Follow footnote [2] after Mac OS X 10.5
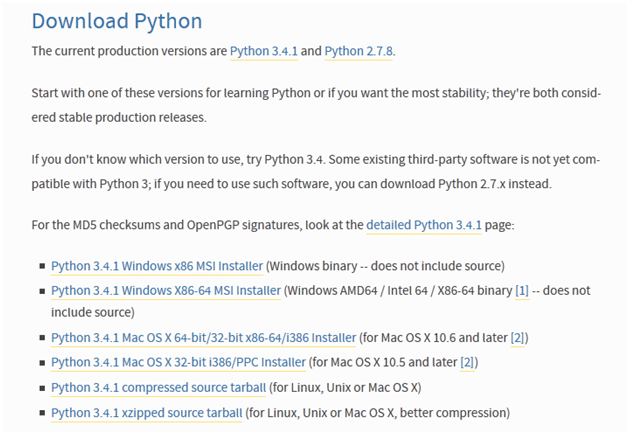Viewport: 628px width, 434px height. point(467,362)
